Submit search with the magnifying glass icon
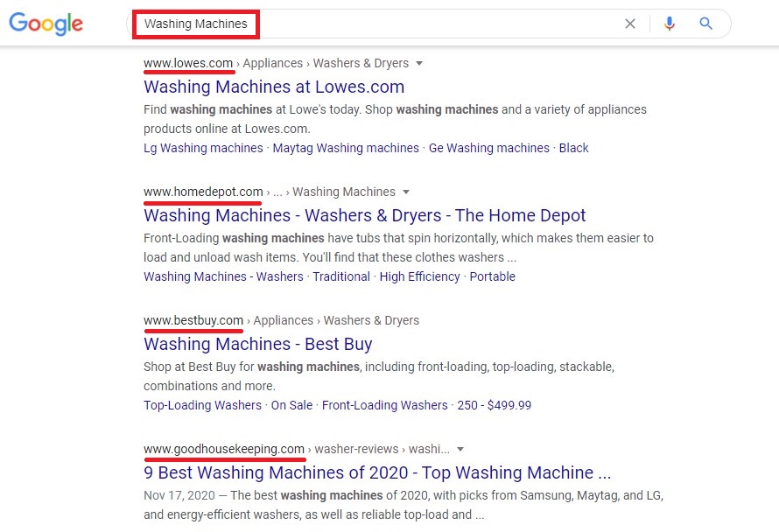The height and width of the screenshot is (532, 779). (705, 24)
